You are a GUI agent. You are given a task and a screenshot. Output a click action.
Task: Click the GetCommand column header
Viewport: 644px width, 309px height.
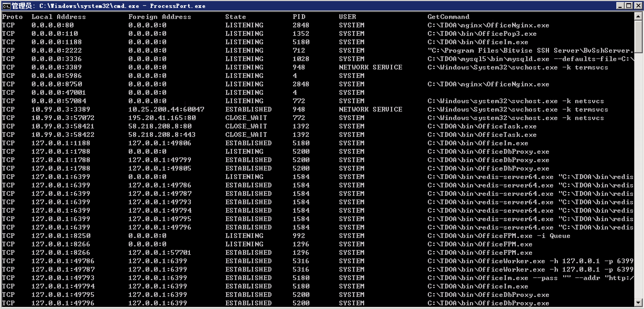[x=448, y=17]
